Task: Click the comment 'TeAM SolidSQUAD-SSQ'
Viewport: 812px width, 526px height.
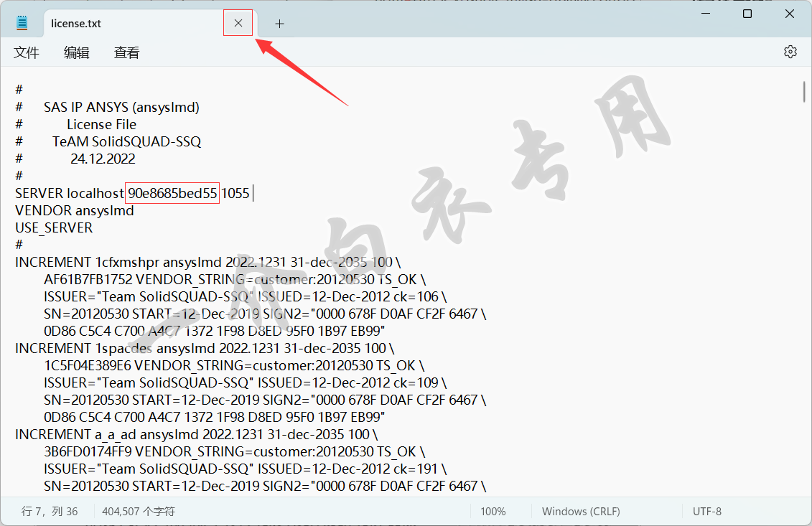Action: pos(127,141)
